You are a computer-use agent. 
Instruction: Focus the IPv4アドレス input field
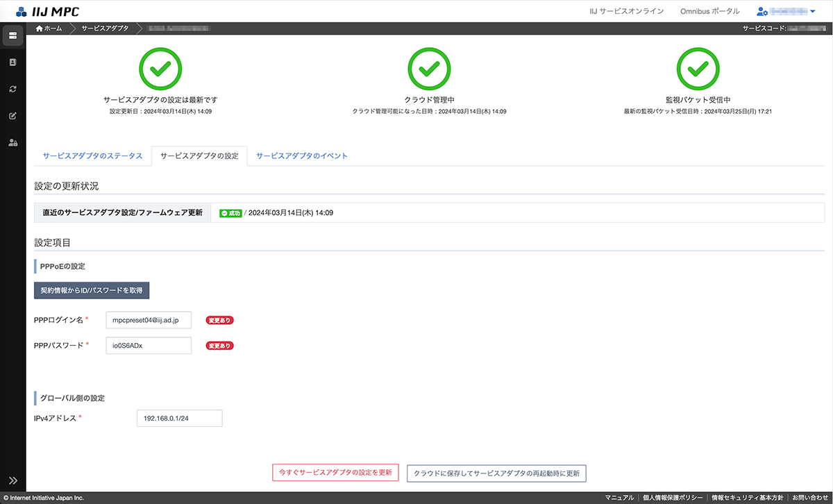(x=179, y=418)
